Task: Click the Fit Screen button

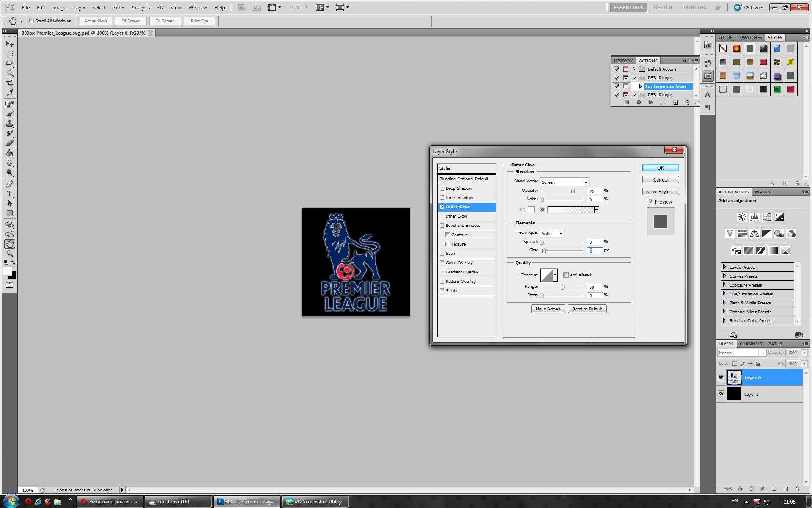Action: (131, 21)
